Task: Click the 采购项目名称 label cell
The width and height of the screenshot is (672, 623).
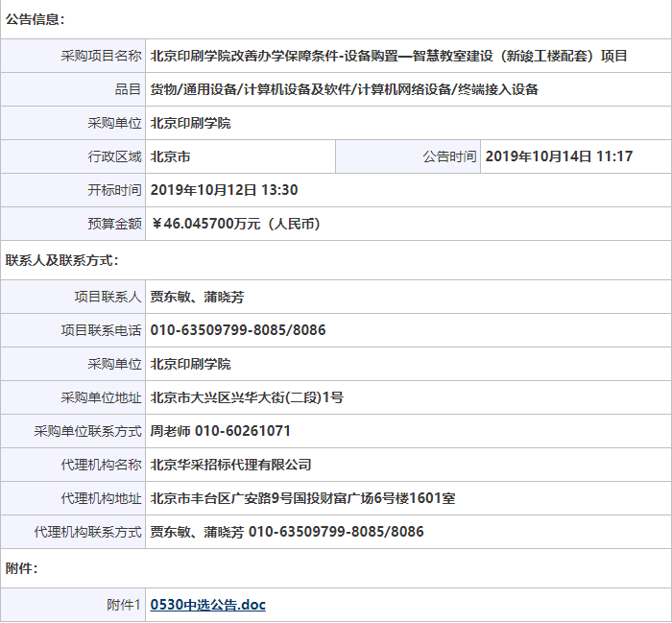Action: [101, 56]
